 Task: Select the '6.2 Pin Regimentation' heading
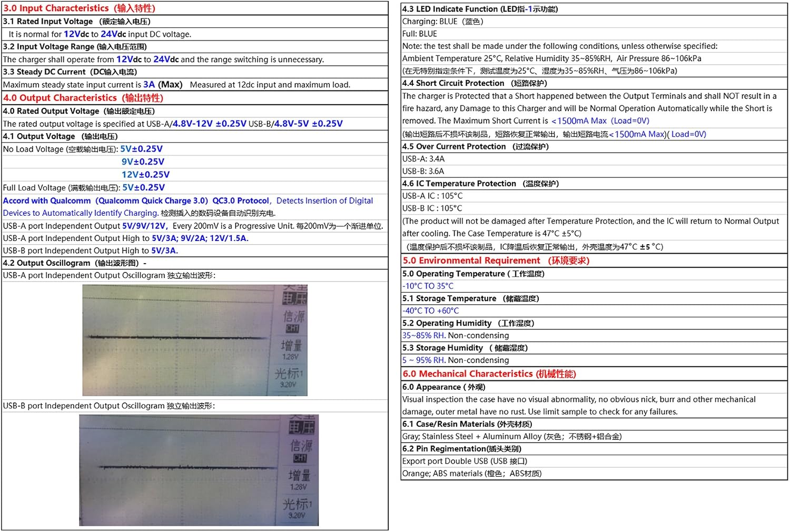(x=462, y=449)
